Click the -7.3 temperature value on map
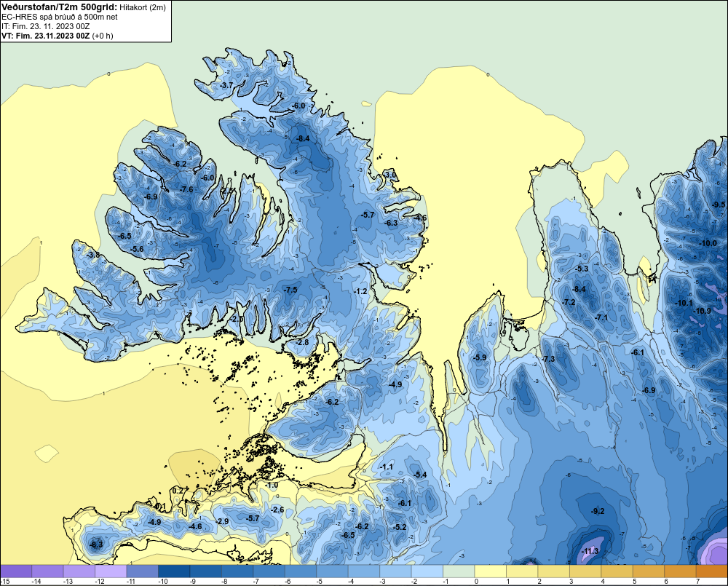Image resolution: width=728 pixels, height=586 pixels. (548, 359)
